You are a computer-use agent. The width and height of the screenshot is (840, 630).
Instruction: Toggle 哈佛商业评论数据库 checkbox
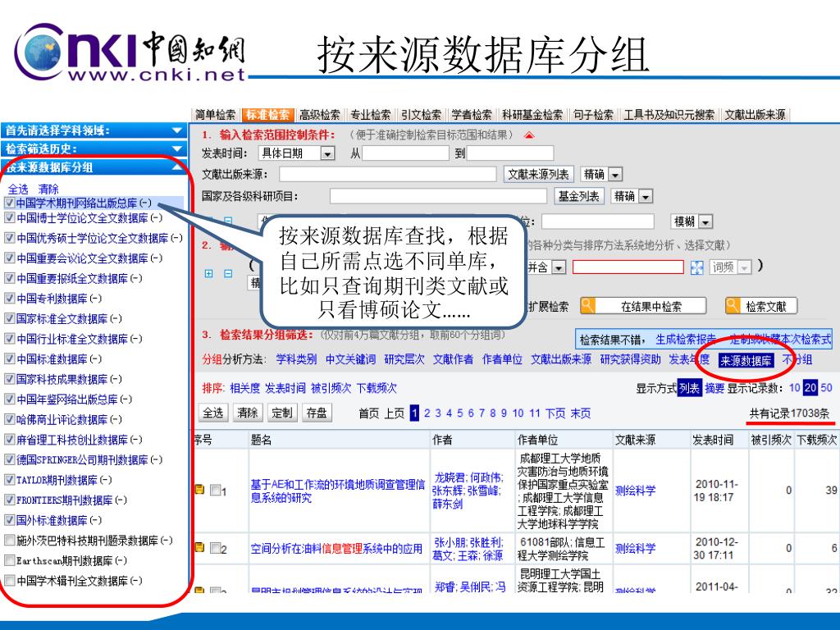click(9, 419)
